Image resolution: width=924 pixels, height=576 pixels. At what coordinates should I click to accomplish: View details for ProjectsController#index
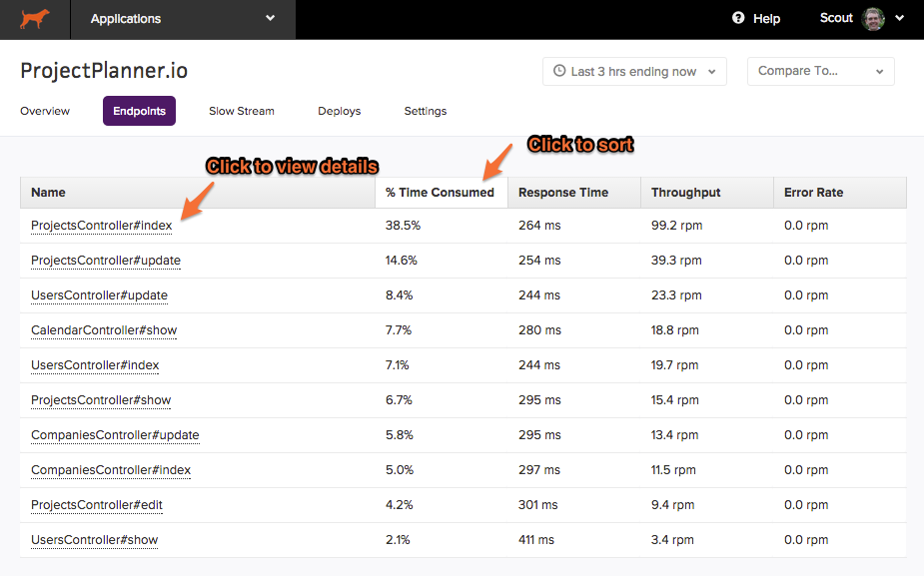101,226
